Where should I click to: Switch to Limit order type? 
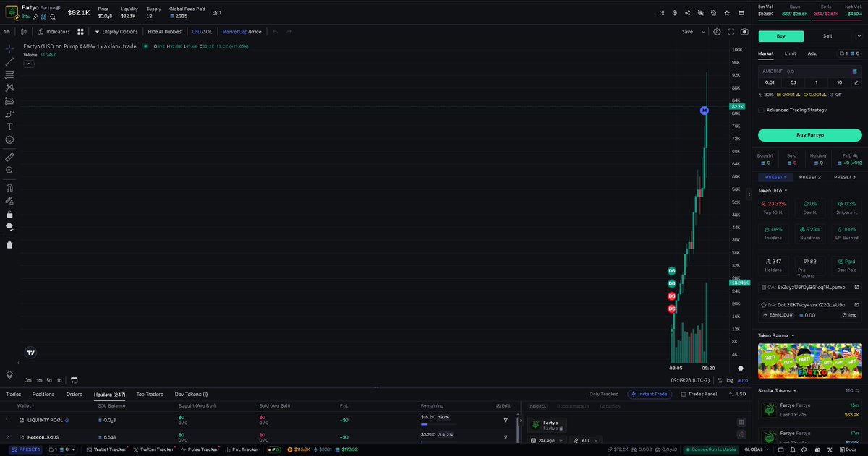pyautogui.click(x=791, y=53)
